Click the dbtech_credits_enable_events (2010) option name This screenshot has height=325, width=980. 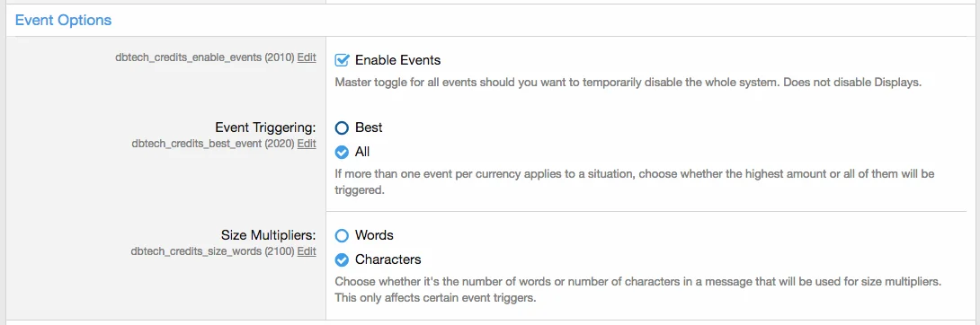205,57
